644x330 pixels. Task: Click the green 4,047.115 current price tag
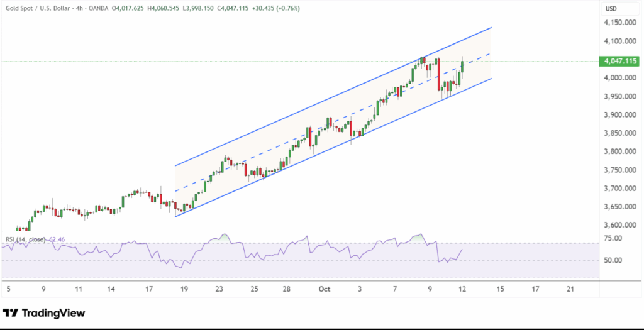[x=619, y=62]
